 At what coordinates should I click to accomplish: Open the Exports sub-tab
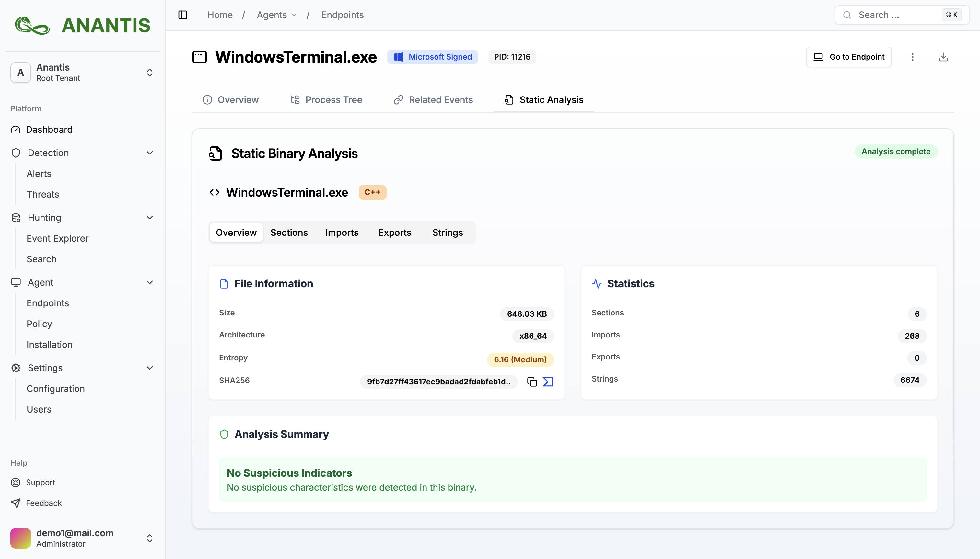[394, 233]
